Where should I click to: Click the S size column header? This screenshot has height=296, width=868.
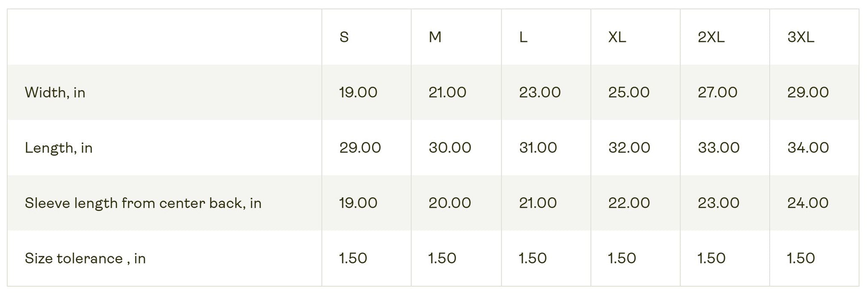[344, 37]
